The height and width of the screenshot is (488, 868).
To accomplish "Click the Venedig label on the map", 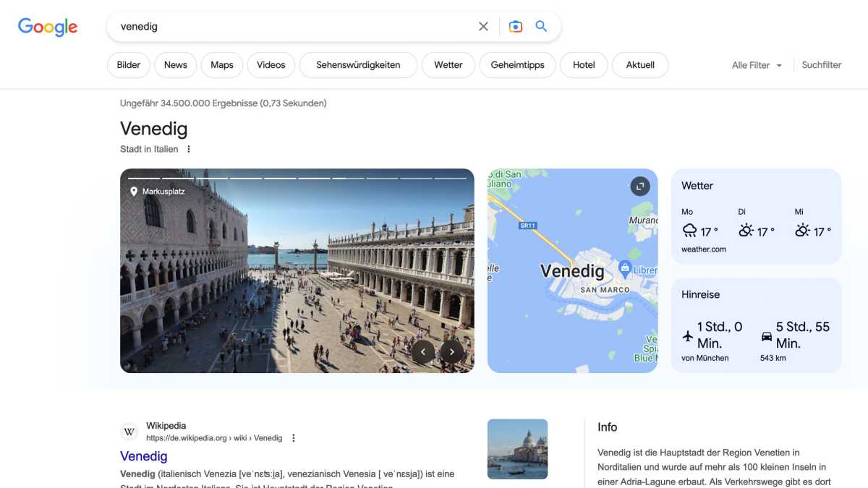I will pyautogui.click(x=572, y=271).
